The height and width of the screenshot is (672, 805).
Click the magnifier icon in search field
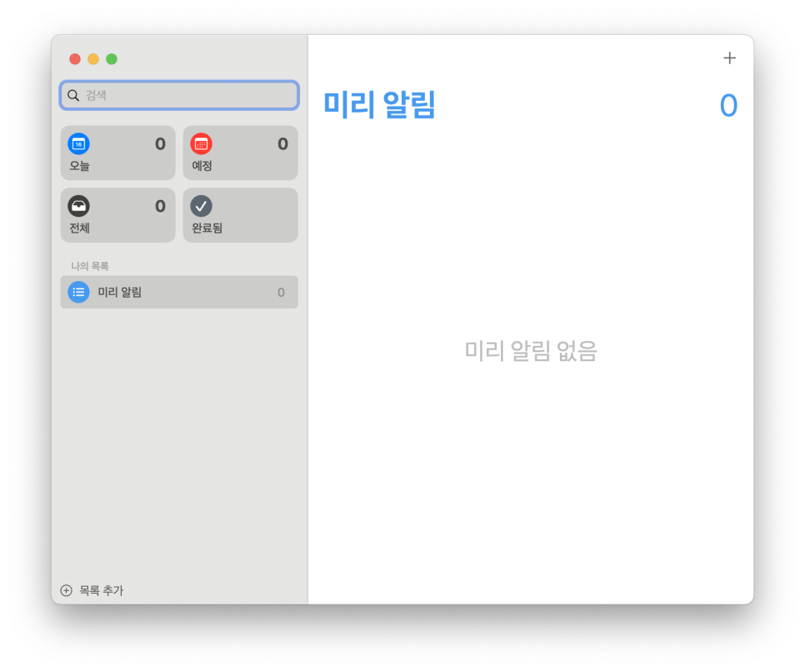[x=73, y=95]
